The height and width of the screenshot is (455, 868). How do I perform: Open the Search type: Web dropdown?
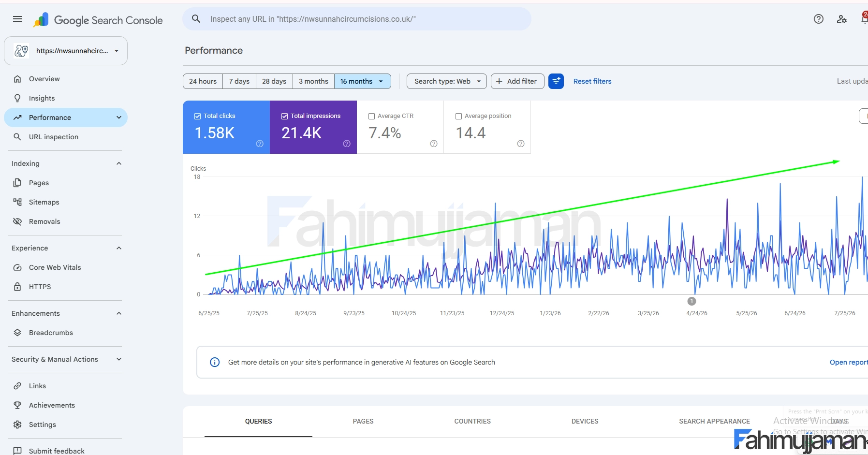[x=447, y=81]
